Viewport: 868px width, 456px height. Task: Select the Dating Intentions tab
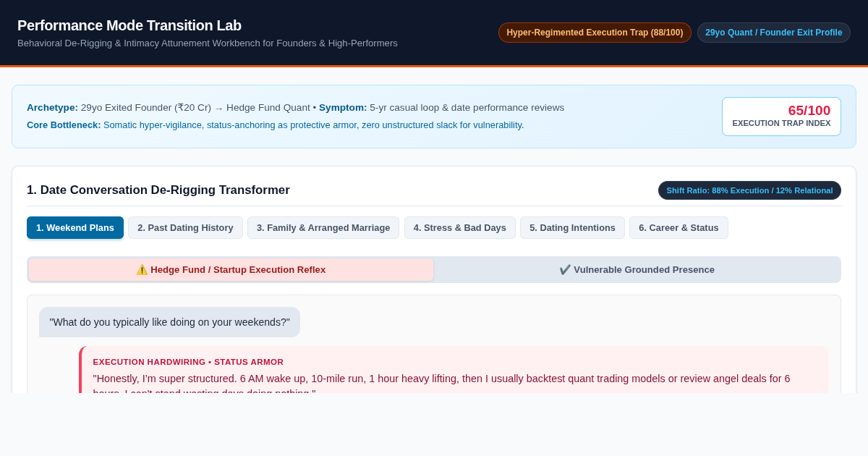[572, 228]
